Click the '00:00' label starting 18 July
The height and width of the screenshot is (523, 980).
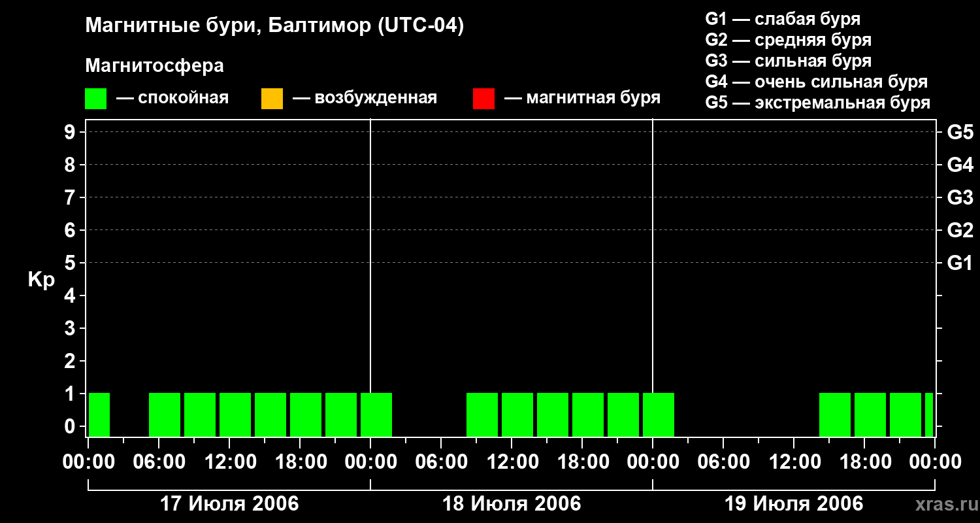click(x=370, y=462)
